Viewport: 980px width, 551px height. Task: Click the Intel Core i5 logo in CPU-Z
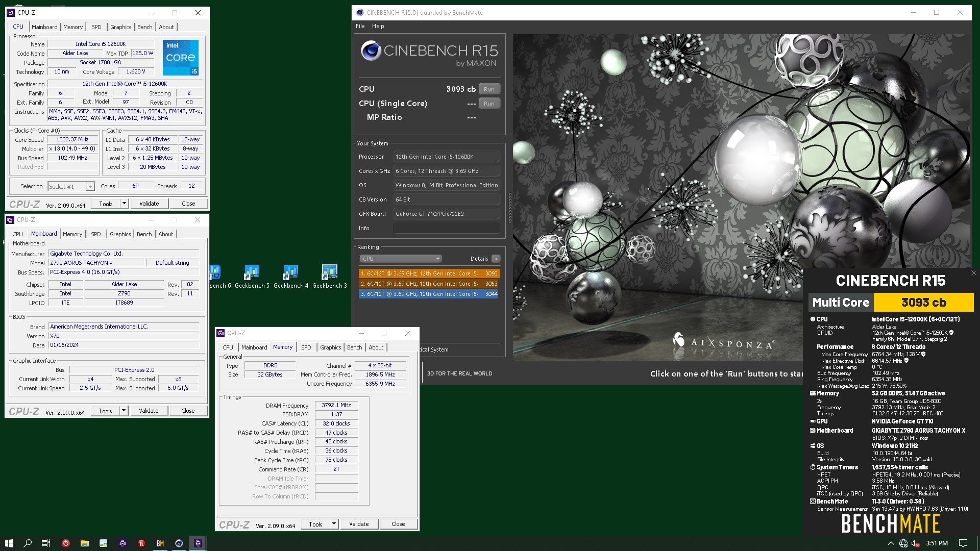point(181,58)
